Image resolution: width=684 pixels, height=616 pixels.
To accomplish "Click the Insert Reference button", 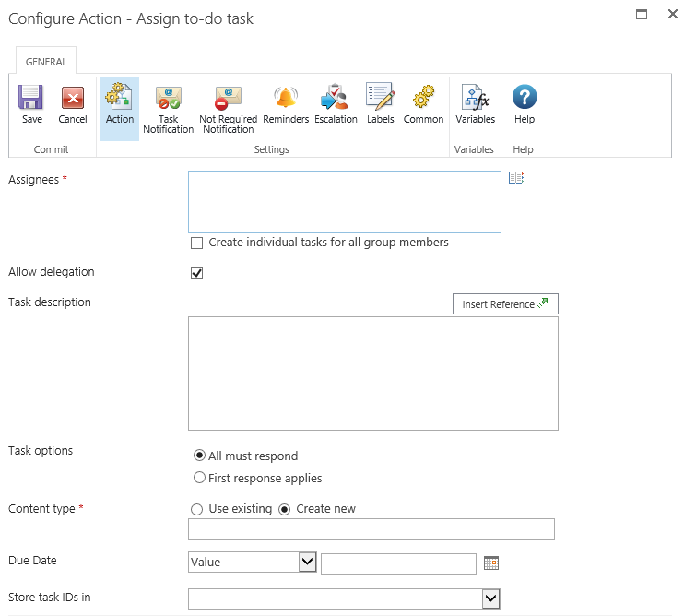I will (x=504, y=304).
